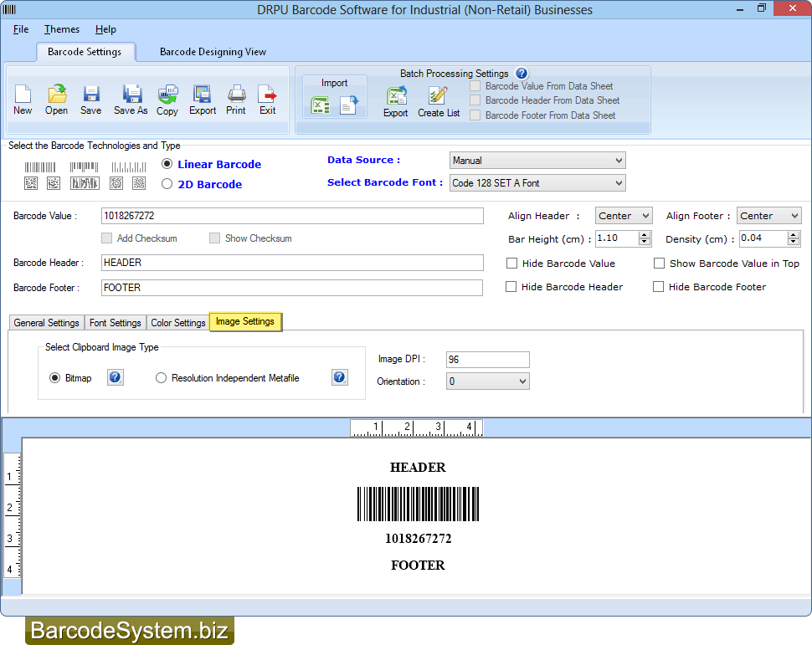Select Resolution Independent Metafile option
This screenshot has width=812, height=645.
pyautogui.click(x=161, y=378)
